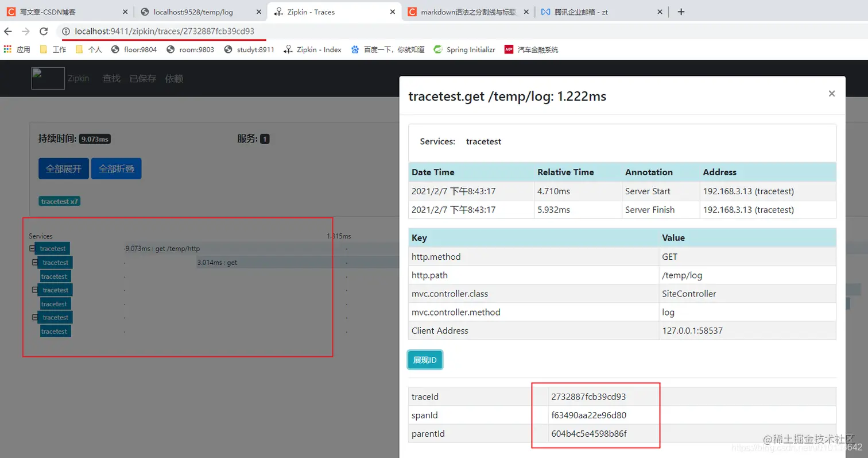The width and height of the screenshot is (868, 458).
Task: View site information icon in address bar
Action: click(x=66, y=32)
